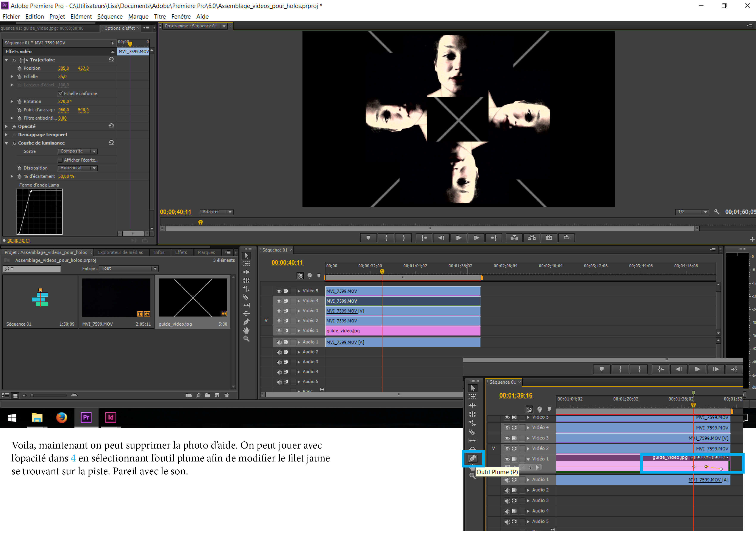
Task: Click the Position value 385,0
Action: (x=63, y=68)
